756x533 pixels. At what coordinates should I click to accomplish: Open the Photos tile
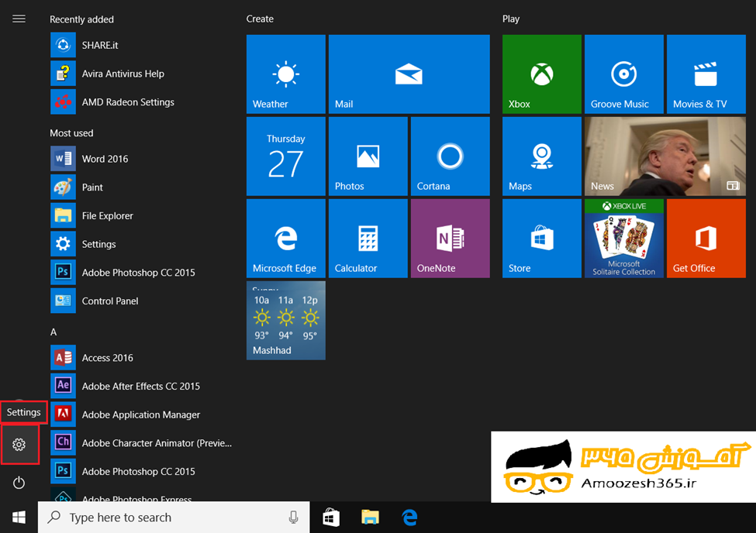click(x=368, y=156)
